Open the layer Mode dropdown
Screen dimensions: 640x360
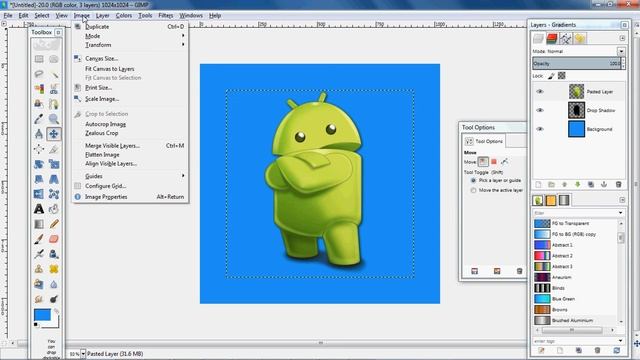621,51
